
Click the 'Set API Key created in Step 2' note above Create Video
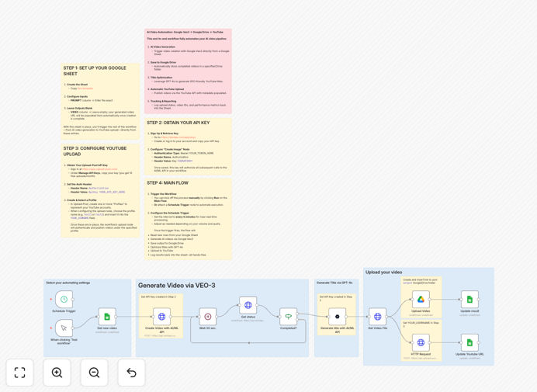pos(158,297)
